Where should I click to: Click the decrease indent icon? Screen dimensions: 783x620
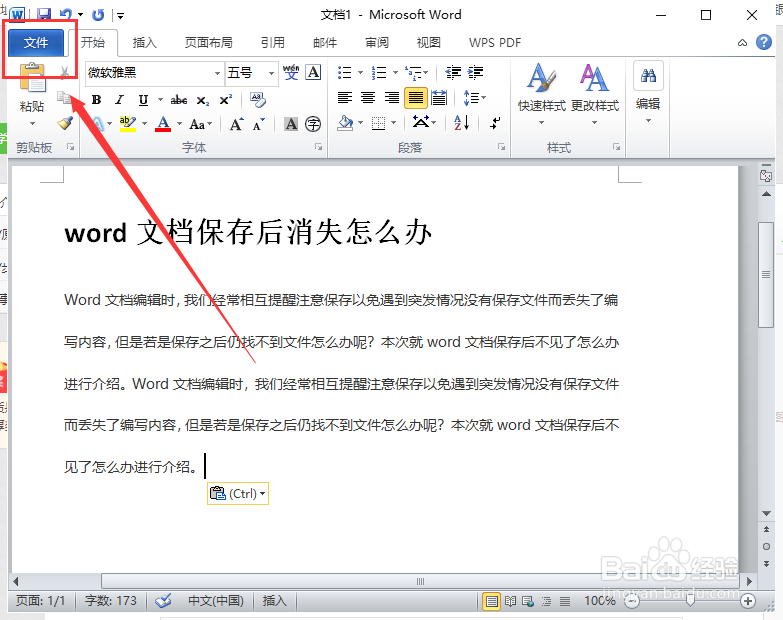coord(453,72)
